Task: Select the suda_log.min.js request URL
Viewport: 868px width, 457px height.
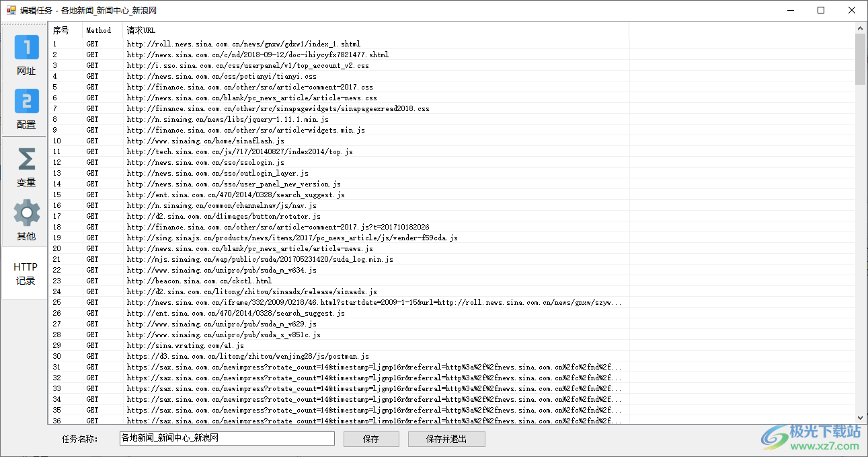Action: coord(260,259)
